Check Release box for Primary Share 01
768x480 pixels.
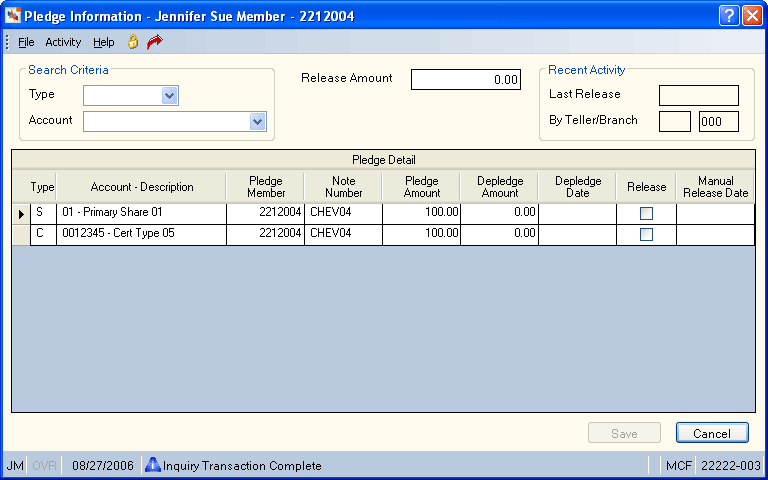click(x=647, y=214)
